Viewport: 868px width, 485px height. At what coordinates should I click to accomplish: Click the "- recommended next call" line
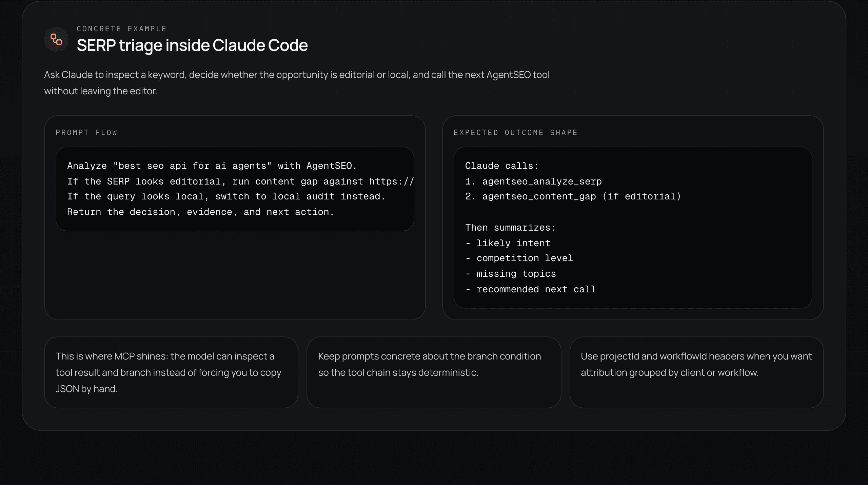click(x=530, y=289)
